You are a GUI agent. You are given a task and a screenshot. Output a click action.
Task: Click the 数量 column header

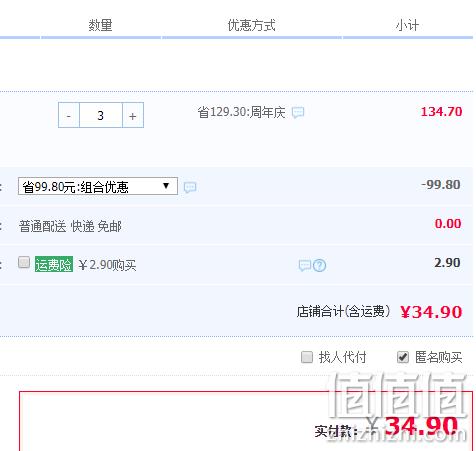tap(100, 25)
